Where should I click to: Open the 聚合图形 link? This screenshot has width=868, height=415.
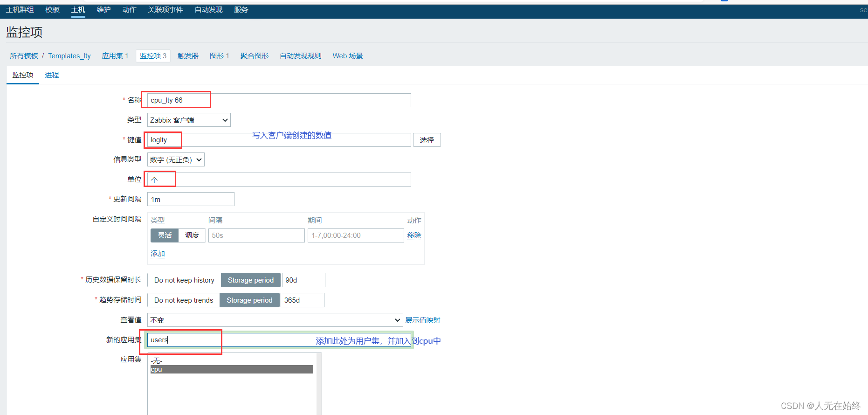255,56
